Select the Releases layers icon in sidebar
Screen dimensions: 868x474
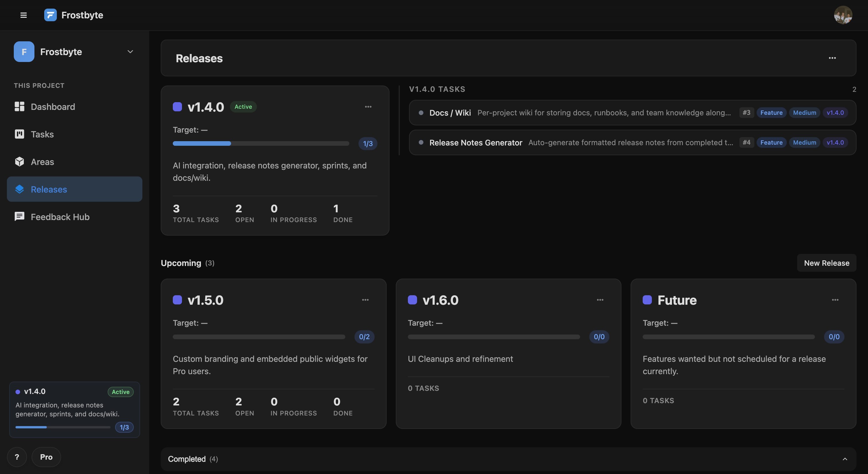20,189
